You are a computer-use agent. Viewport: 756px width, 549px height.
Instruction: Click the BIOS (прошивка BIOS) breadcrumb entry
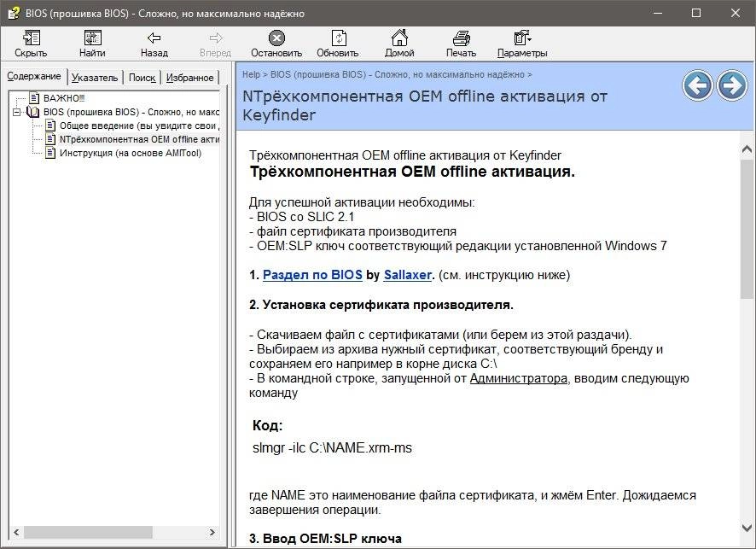398,74
